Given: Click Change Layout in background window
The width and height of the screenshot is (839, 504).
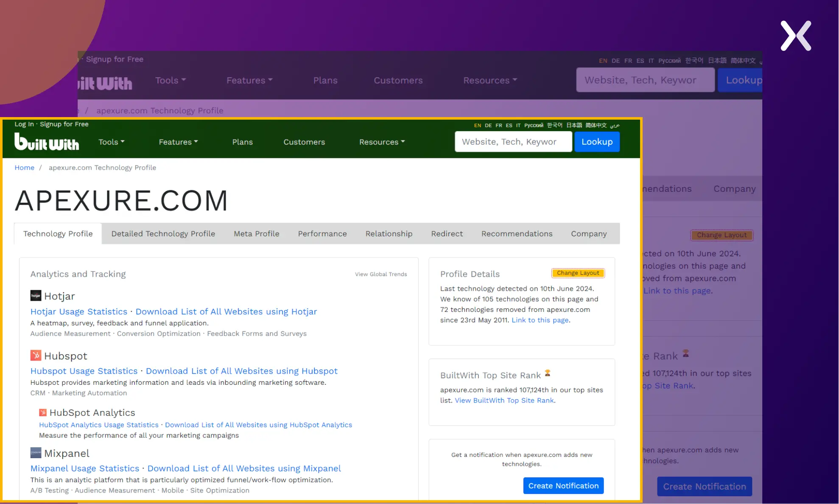Looking at the screenshot, I should [722, 235].
